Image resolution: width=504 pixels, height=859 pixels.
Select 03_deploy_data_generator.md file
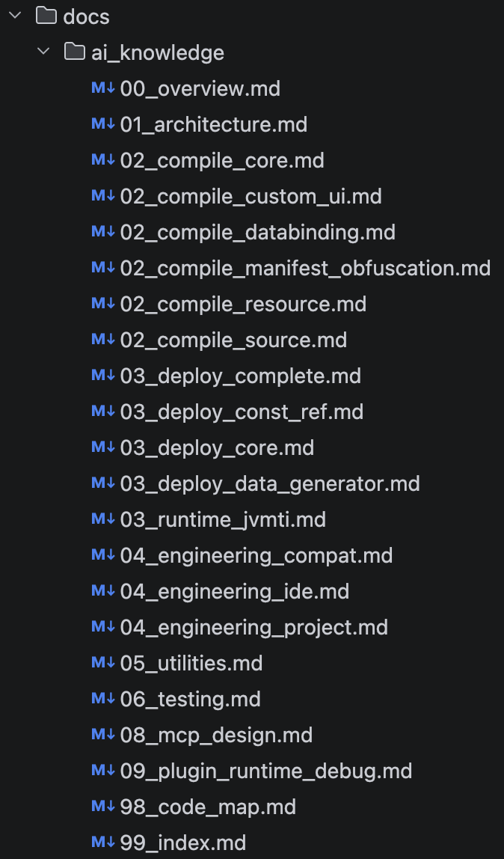[x=270, y=483]
